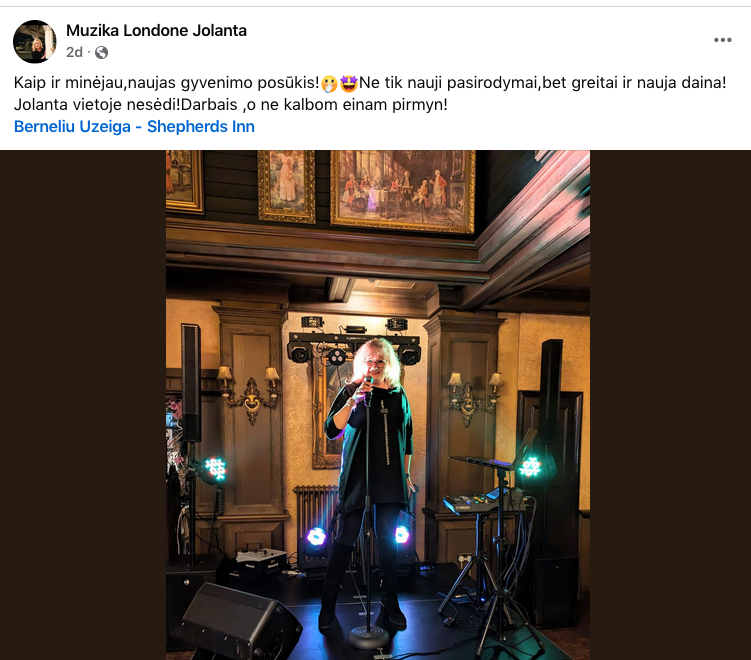Image resolution: width=751 pixels, height=660 pixels.
Task: Click the post text starting with Kaip ir minėjau
Action: point(370,93)
